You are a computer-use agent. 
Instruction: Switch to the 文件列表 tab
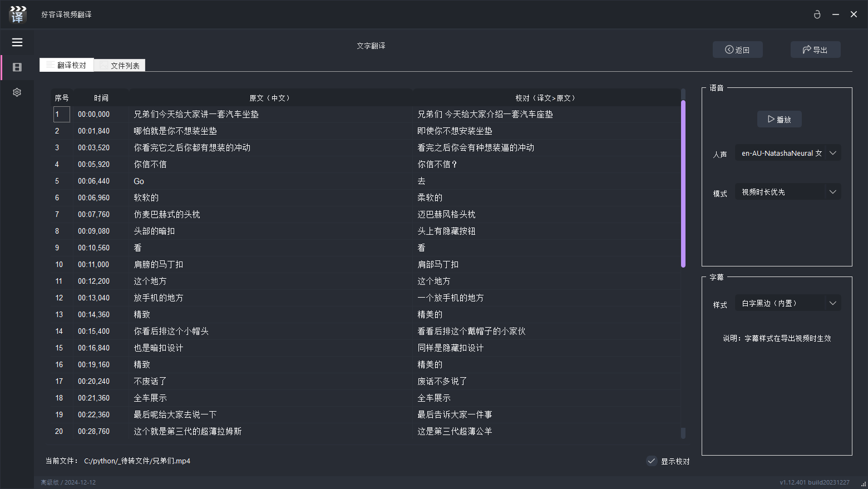pos(120,66)
